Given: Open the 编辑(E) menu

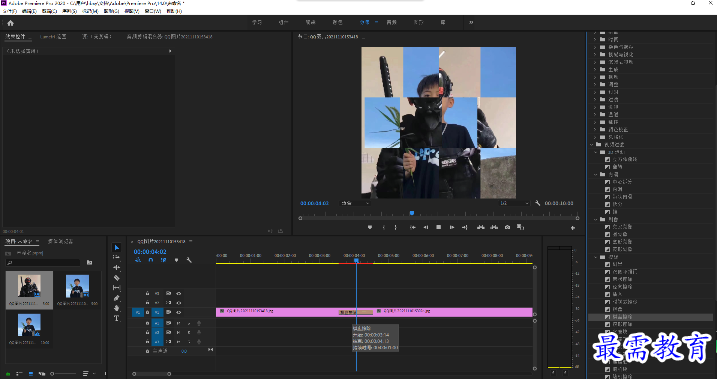Looking at the screenshot, I should pos(29,11).
